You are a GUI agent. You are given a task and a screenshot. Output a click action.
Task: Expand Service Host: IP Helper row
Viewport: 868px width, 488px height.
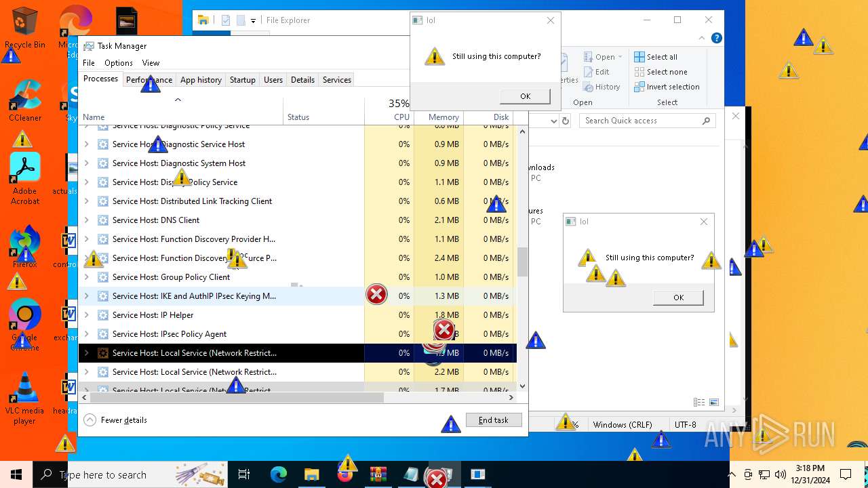[86, 315]
